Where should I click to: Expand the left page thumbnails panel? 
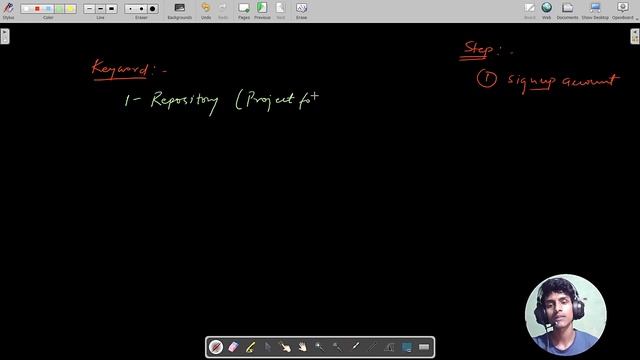point(4,36)
